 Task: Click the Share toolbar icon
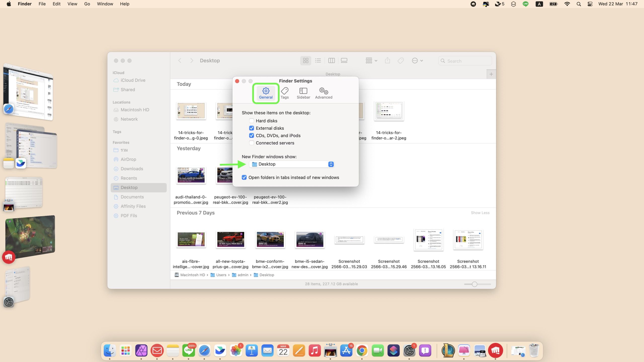click(x=387, y=61)
